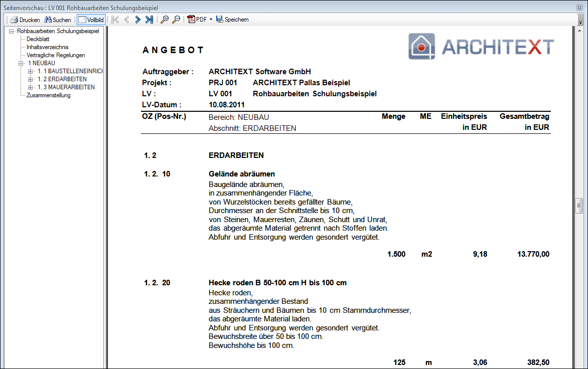Open the Suchen search tool

[57, 20]
